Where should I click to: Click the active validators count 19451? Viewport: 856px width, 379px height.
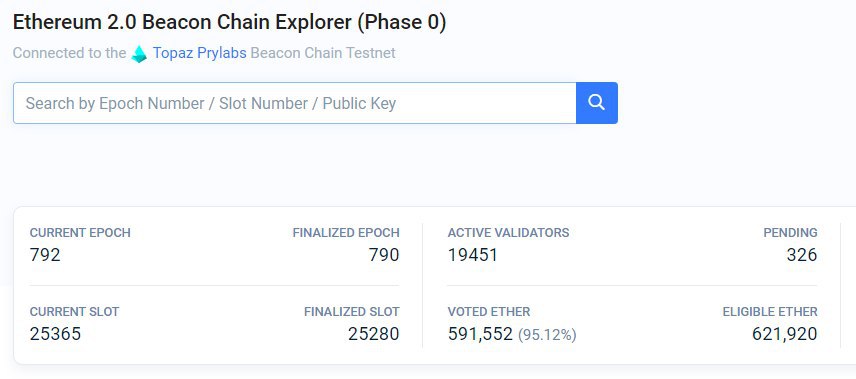click(473, 255)
